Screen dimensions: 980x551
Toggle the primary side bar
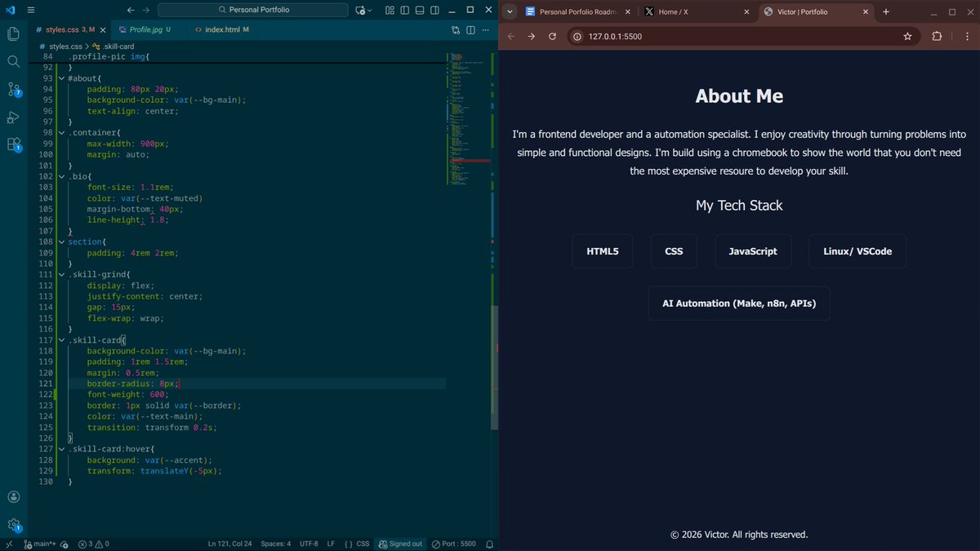pyautogui.click(x=404, y=10)
